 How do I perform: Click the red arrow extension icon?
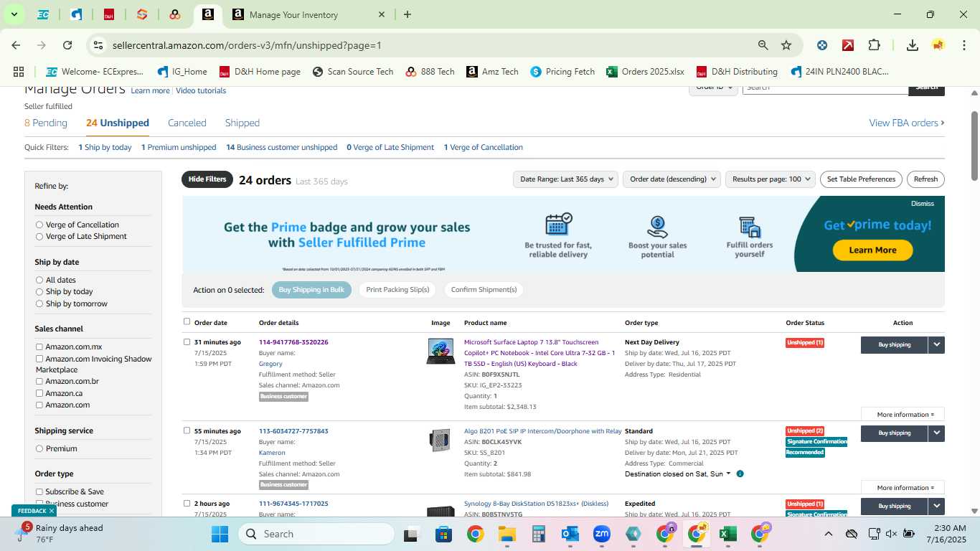(x=848, y=45)
